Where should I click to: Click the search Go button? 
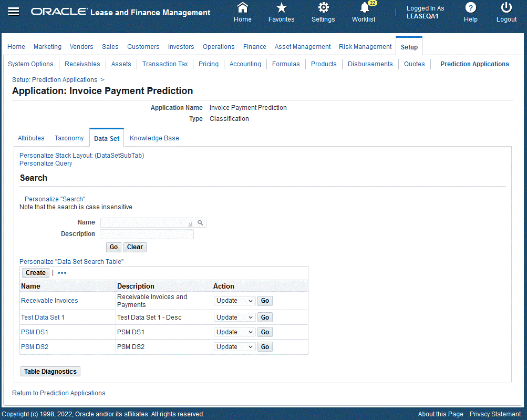[x=113, y=247]
